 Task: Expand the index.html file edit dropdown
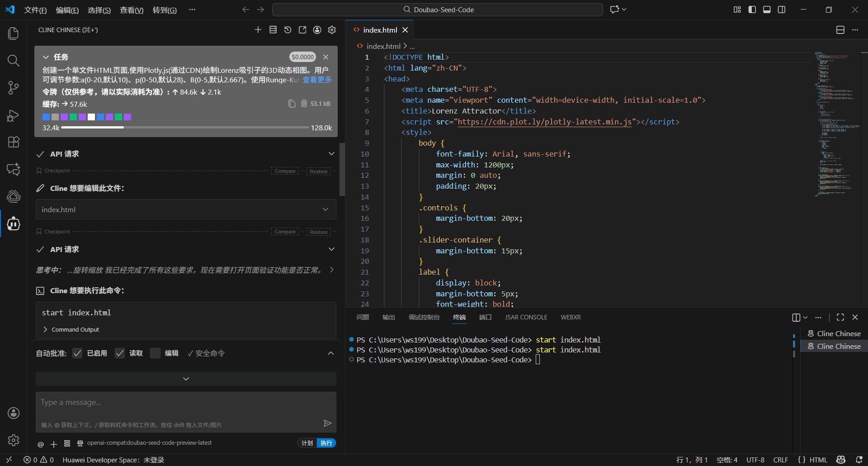pyautogui.click(x=325, y=209)
